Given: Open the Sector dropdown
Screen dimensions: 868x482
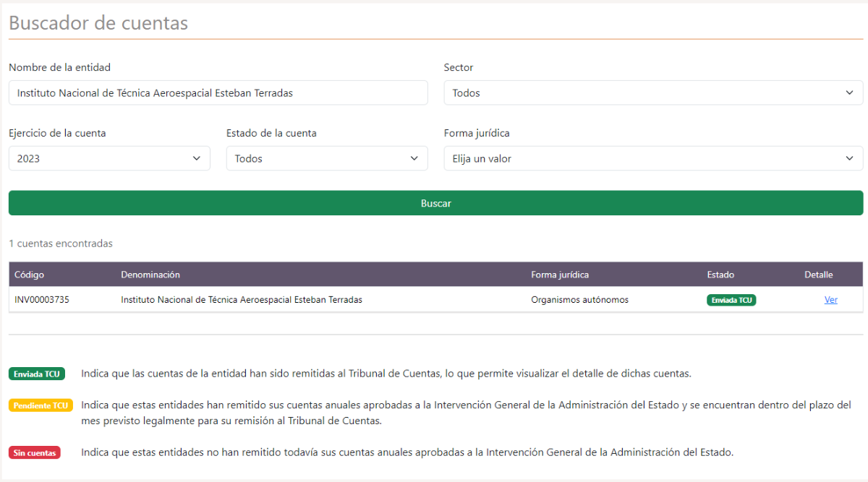Looking at the screenshot, I should tap(653, 92).
